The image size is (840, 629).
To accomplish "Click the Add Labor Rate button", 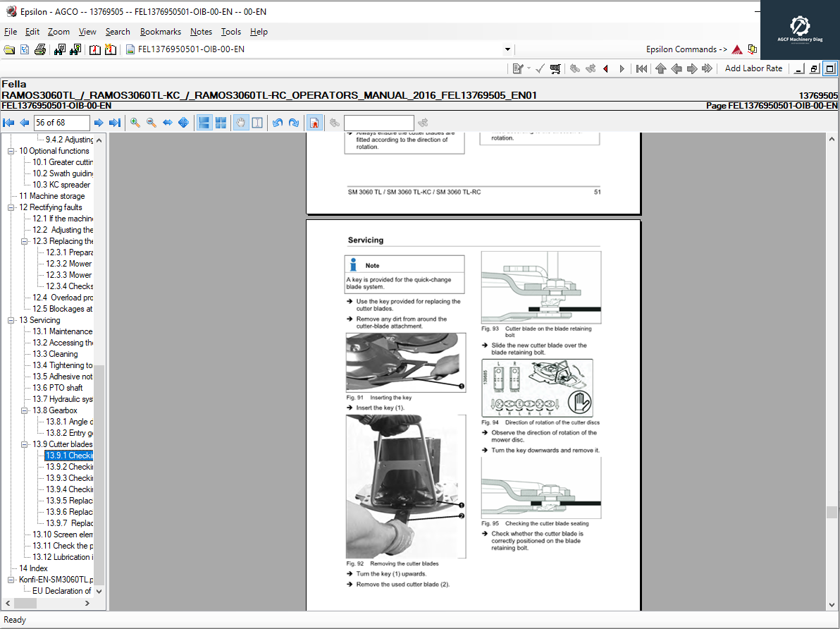I will click(x=753, y=68).
